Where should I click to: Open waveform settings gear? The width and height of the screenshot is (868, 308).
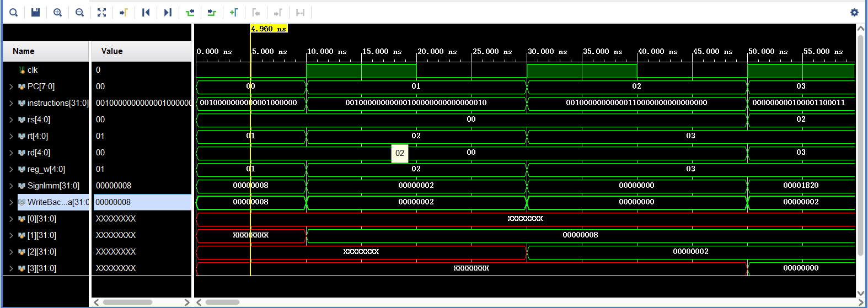pyautogui.click(x=854, y=12)
